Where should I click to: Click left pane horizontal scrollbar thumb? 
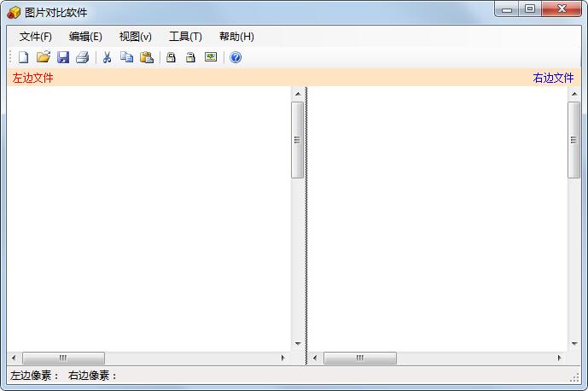[x=63, y=358]
